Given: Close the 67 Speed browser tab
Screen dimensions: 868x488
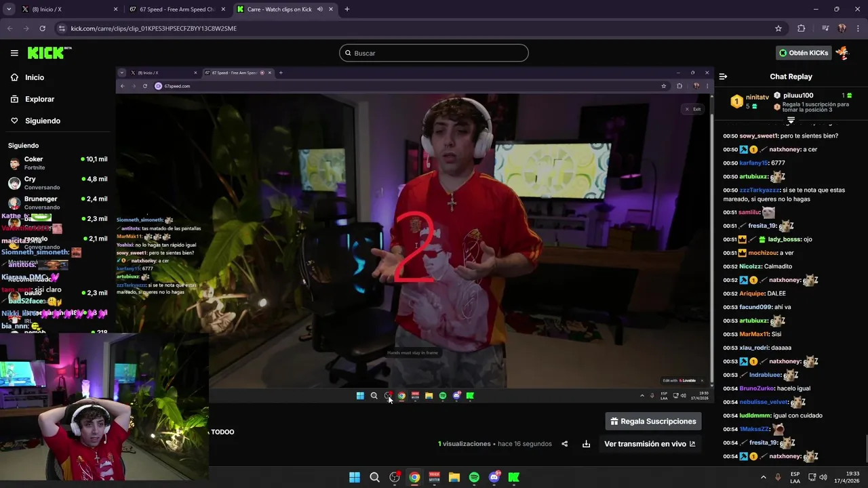Looking at the screenshot, I should 224,9.
